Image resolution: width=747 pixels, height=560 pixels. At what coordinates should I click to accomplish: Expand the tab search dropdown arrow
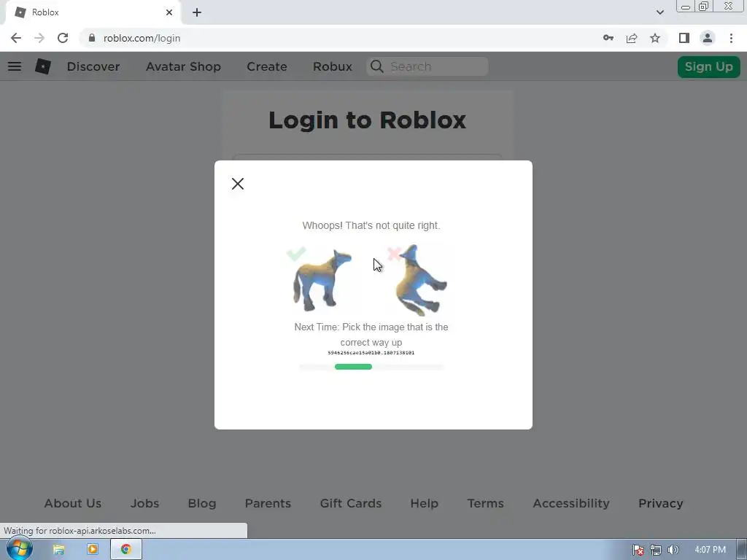(659, 12)
